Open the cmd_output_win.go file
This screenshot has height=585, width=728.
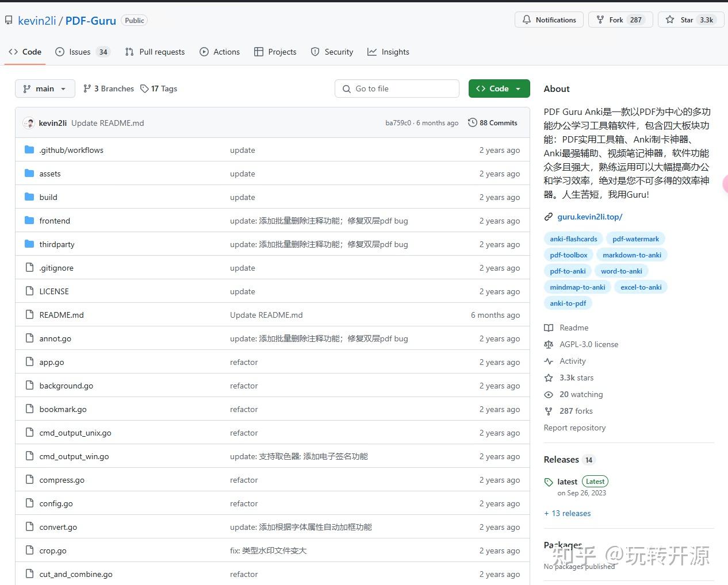74,456
